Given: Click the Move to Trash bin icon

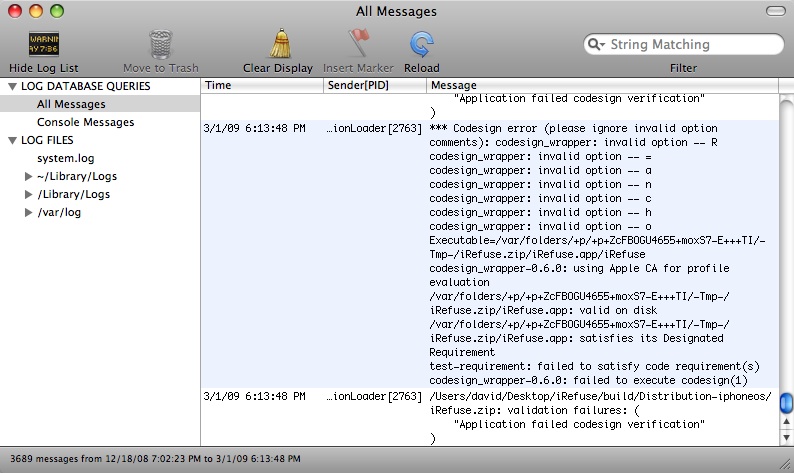Looking at the screenshot, I should tap(161, 44).
